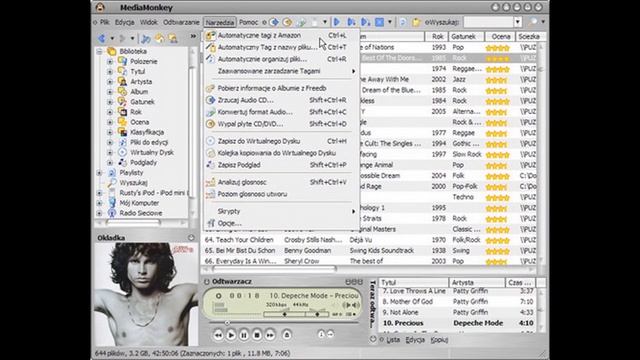Open the Skrypty submenu

click(x=281, y=211)
